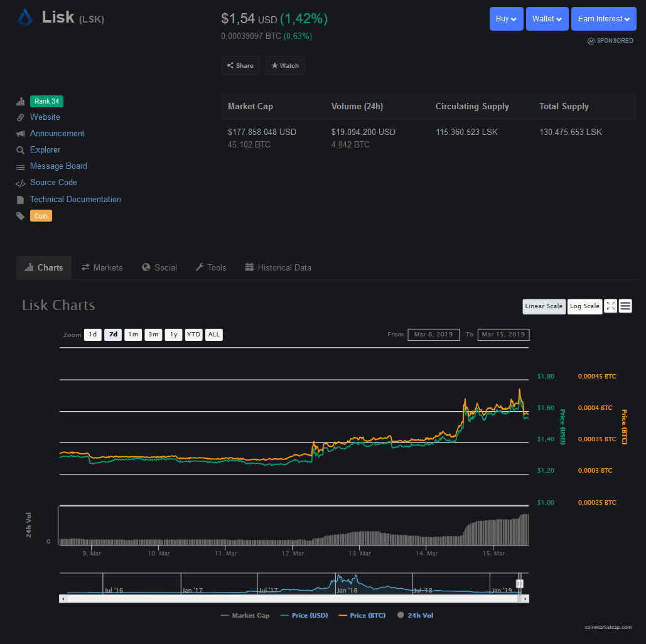Click the rank bar-chart icon
Viewport: 646px width, 644px height.
(20, 101)
